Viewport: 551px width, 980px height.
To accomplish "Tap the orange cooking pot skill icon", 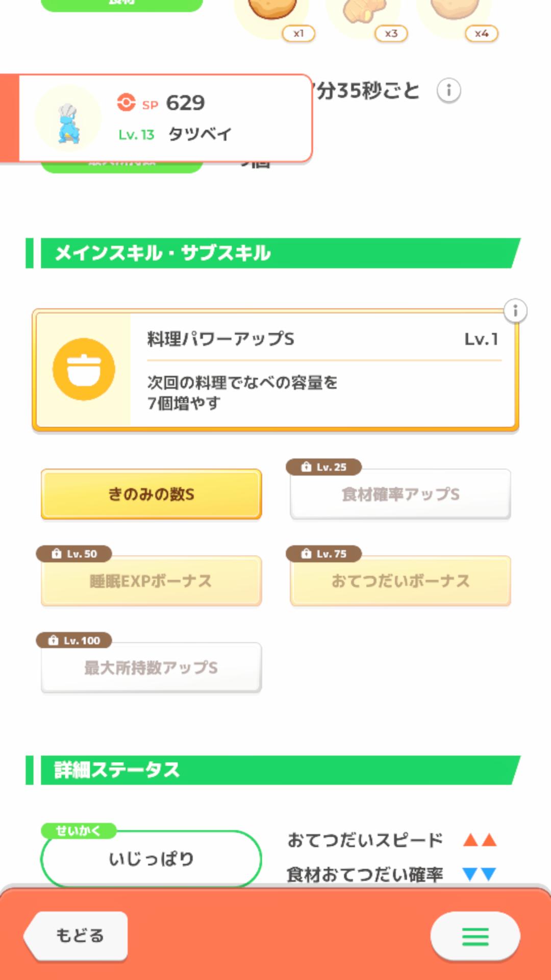I will point(84,369).
